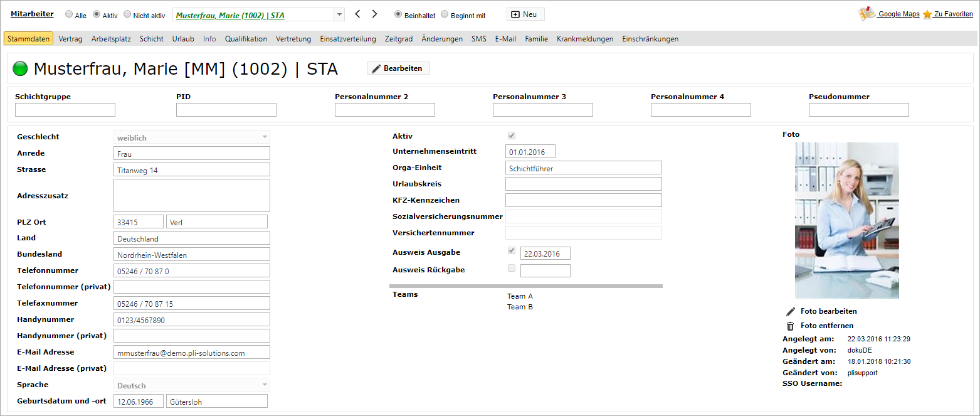Viewport: 980px width, 416px height.
Task: Open the Geschlecht dropdown
Action: [265, 137]
